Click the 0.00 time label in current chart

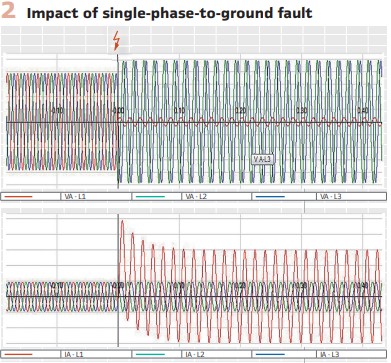coord(118,285)
